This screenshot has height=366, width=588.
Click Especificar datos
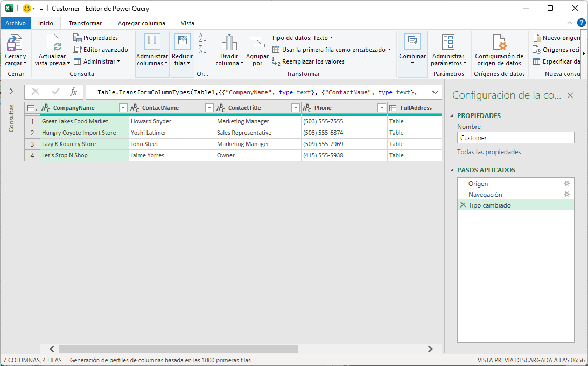(x=557, y=61)
